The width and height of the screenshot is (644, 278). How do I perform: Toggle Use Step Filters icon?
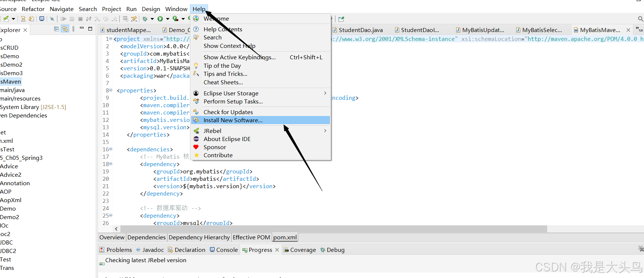pyautogui.click(x=134, y=19)
